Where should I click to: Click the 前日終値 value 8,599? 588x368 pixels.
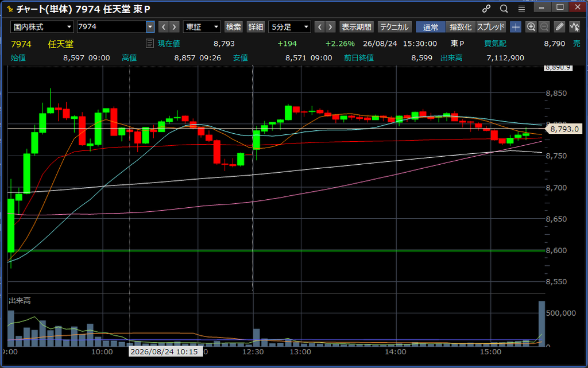421,58
